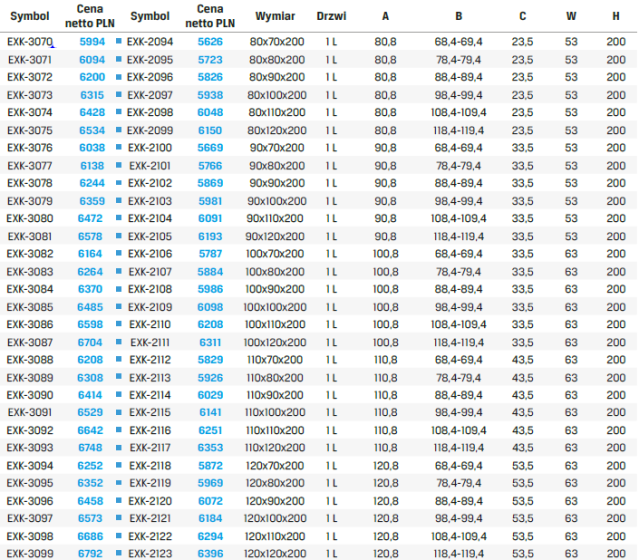Select price 6686
This screenshot has width=639, height=560.
[x=90, y=536]
